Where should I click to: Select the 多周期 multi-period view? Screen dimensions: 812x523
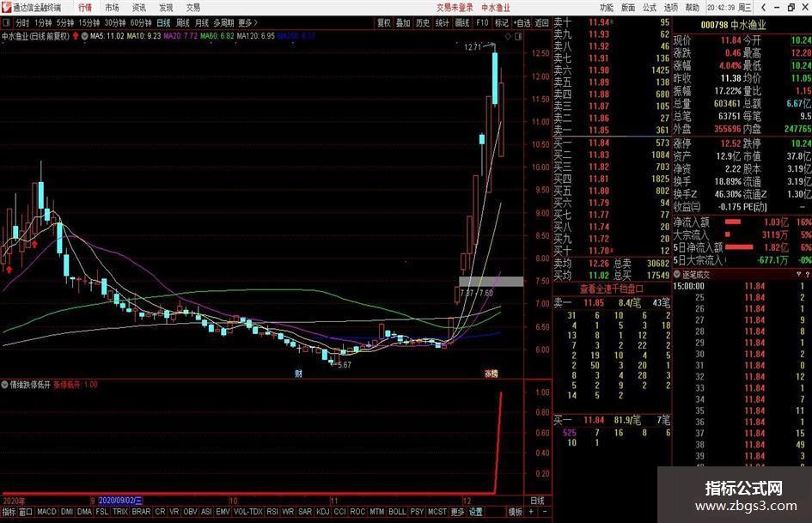click(x=223, y=23)
